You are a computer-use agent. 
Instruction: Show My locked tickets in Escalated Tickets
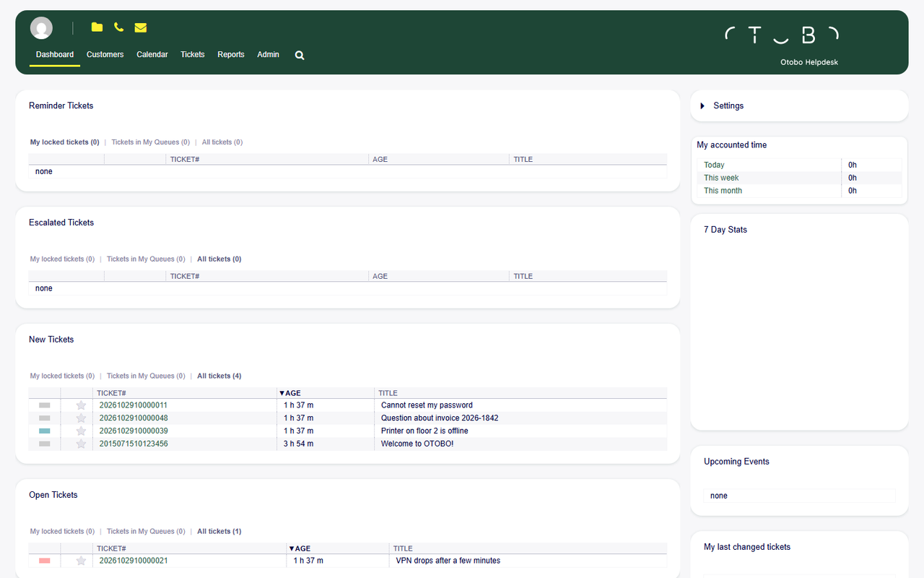62,259
